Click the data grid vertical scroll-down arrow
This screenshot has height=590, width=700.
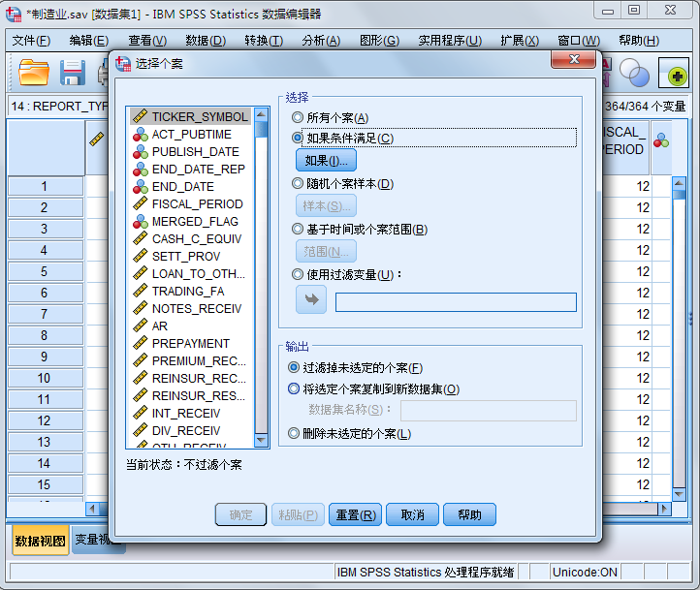(679, 494)
